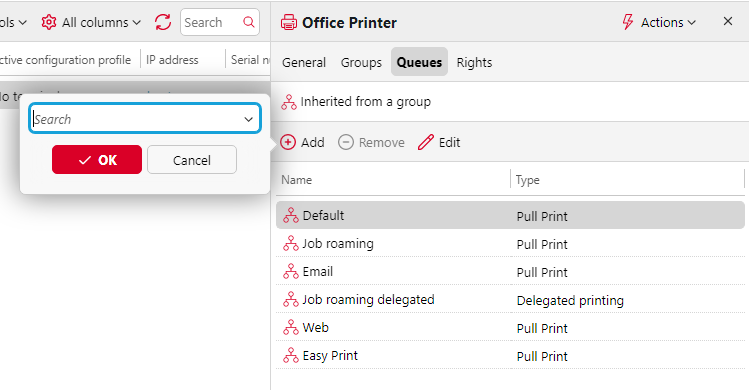Click the Add queue button label
Screen dimensions: 749x390
pyautogui.click(x=313, y=142)
